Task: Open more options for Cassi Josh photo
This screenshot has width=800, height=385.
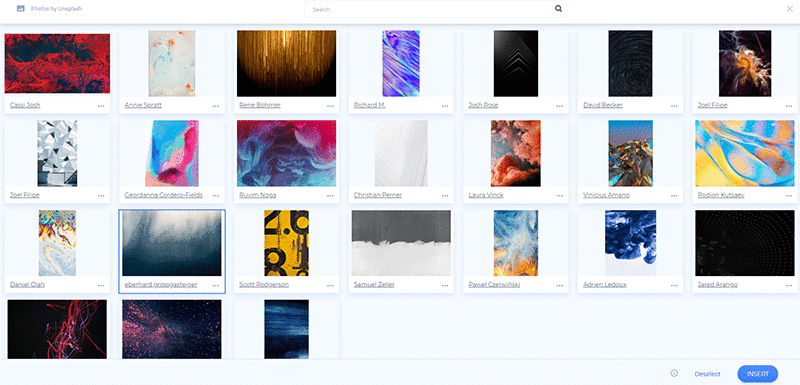Action: [101, 106]
